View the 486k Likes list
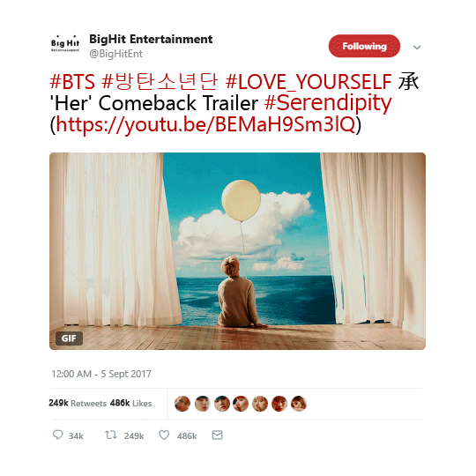 [x=130, y=403]
